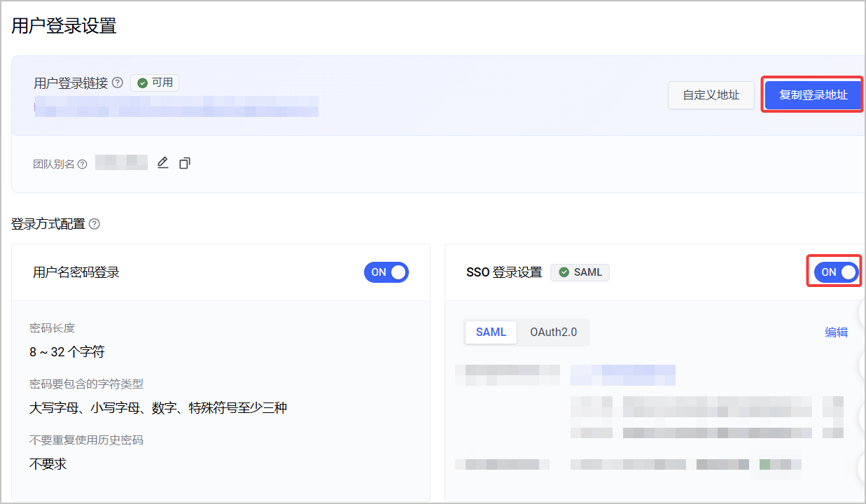Click help icon beside 用户登录链接
Viewport: 866px width, 504px height.
(x=118, y=83)
